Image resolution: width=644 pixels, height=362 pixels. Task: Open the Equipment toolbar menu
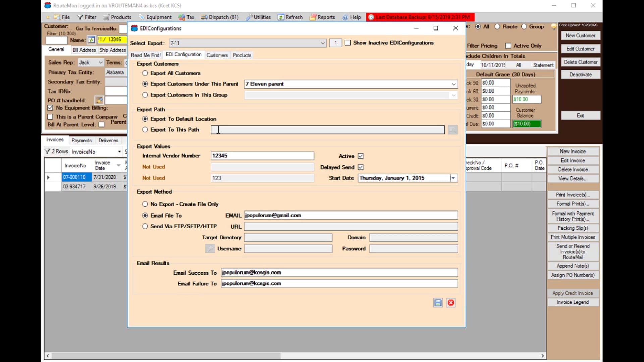[155, 17]
